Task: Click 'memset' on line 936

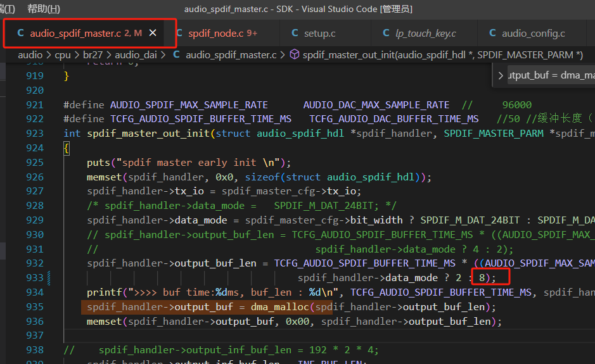Action: click(x=105, y=322)
